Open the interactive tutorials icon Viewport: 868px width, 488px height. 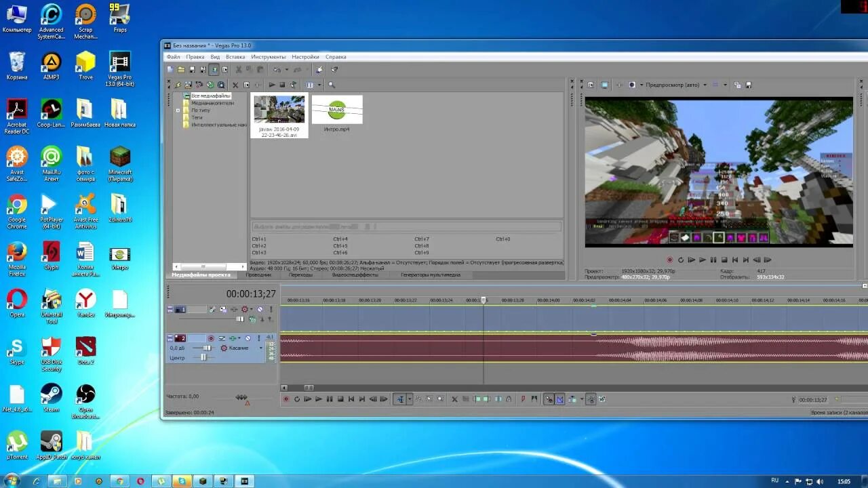[319, 69]
